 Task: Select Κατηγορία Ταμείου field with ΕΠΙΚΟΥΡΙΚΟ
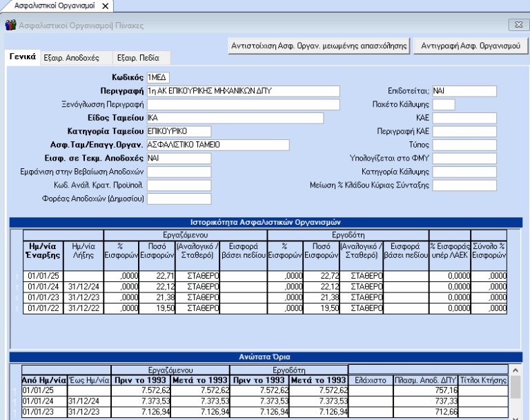tap(178, 131)
